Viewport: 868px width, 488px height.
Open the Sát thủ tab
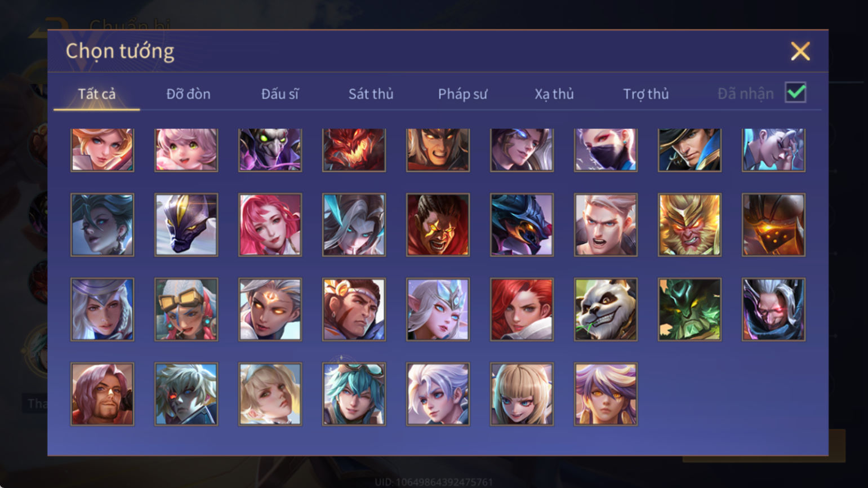[371, 94]
